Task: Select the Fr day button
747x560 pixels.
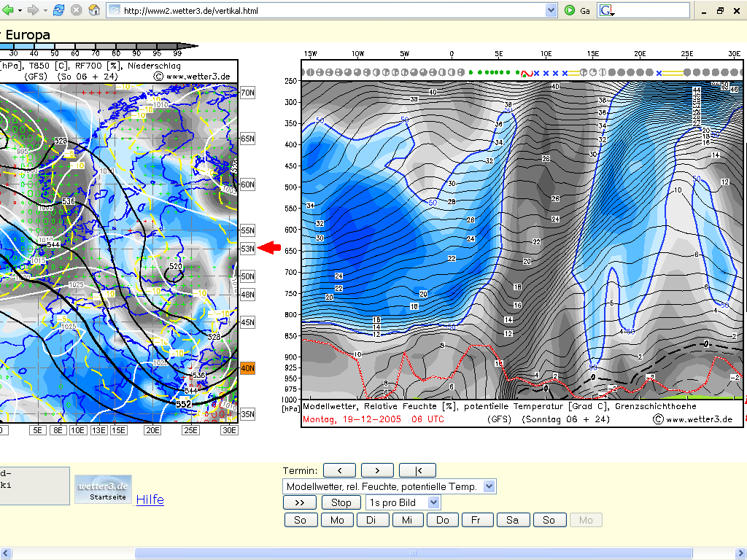Action: click(476, 520)
